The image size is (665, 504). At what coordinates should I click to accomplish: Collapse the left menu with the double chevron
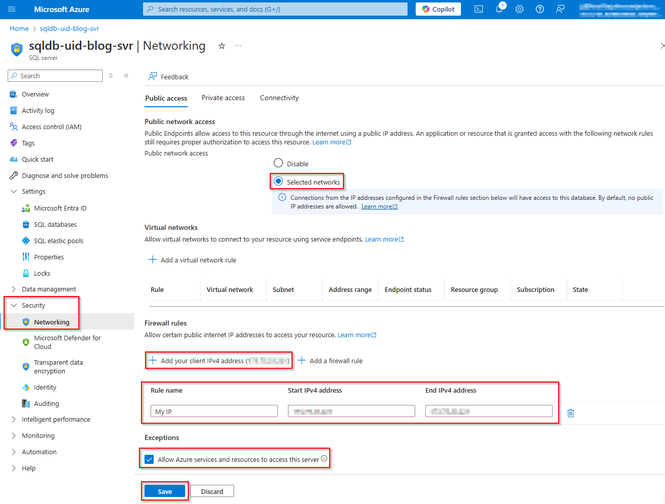[126, 76]
